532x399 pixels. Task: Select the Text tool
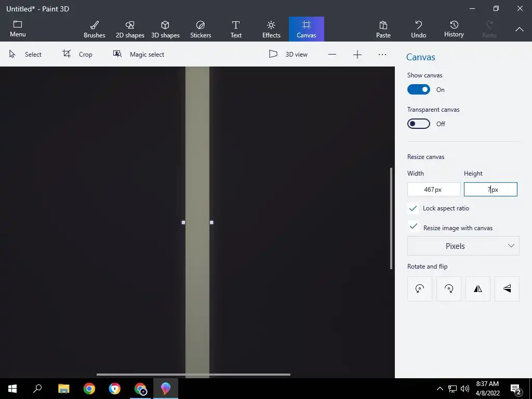click(x=236, y=29)
